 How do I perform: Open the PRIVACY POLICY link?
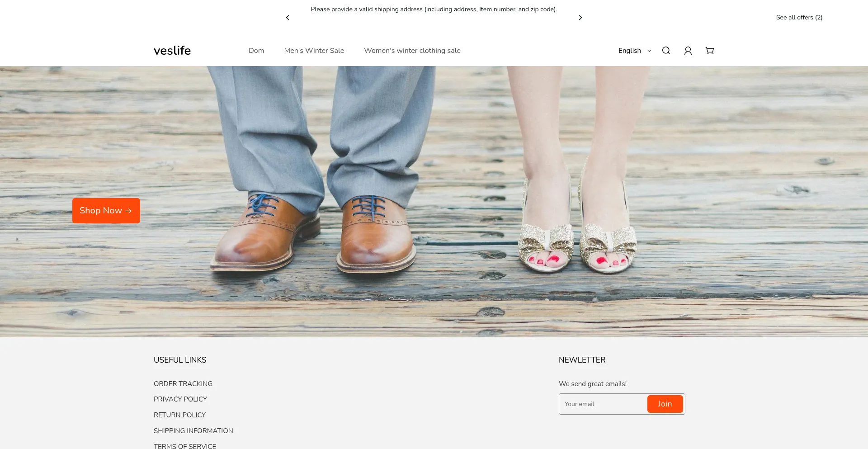[x=180, y=399]
